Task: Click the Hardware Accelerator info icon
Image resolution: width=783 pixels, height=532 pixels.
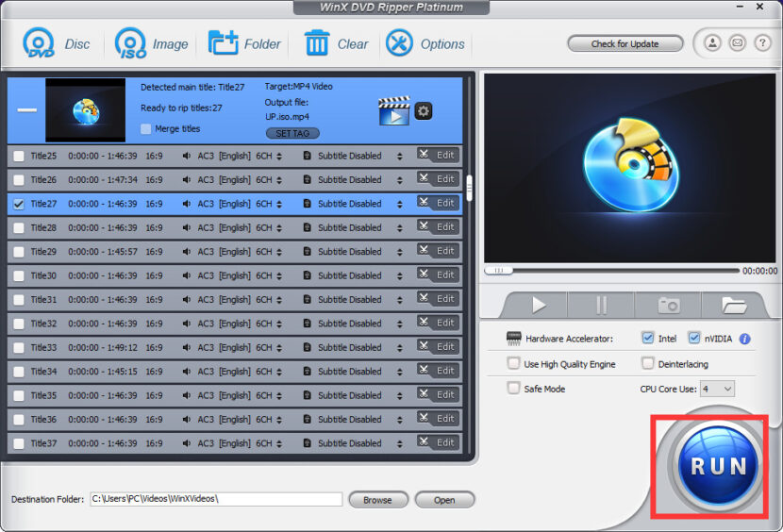Action: tap(744, 339)
